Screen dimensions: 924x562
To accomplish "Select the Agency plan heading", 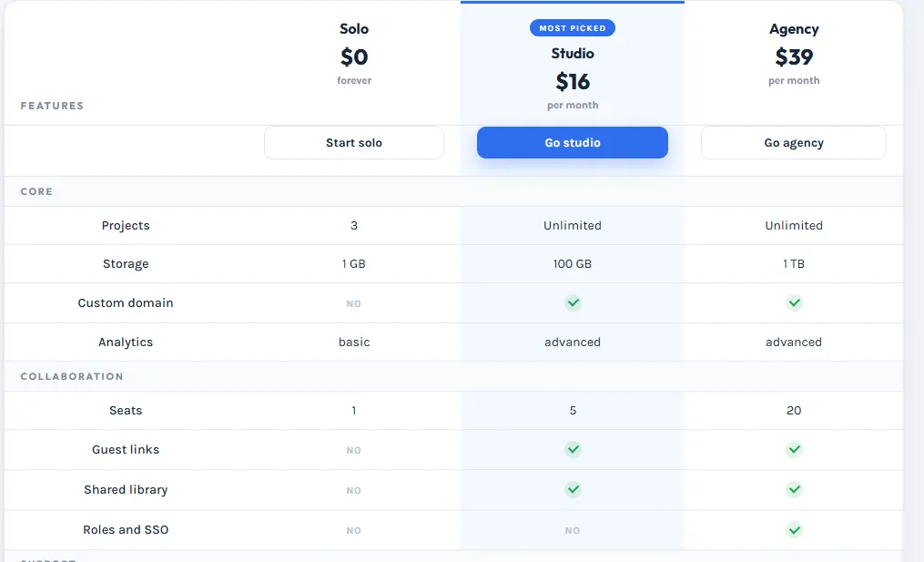I will (x=794, y=29).
